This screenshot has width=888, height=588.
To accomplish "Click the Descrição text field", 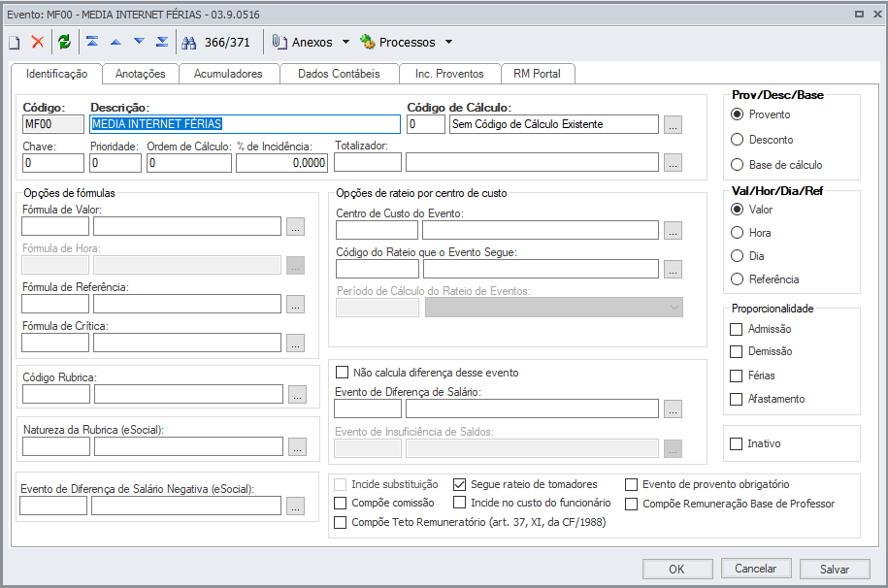I will (x=245, y=124).
